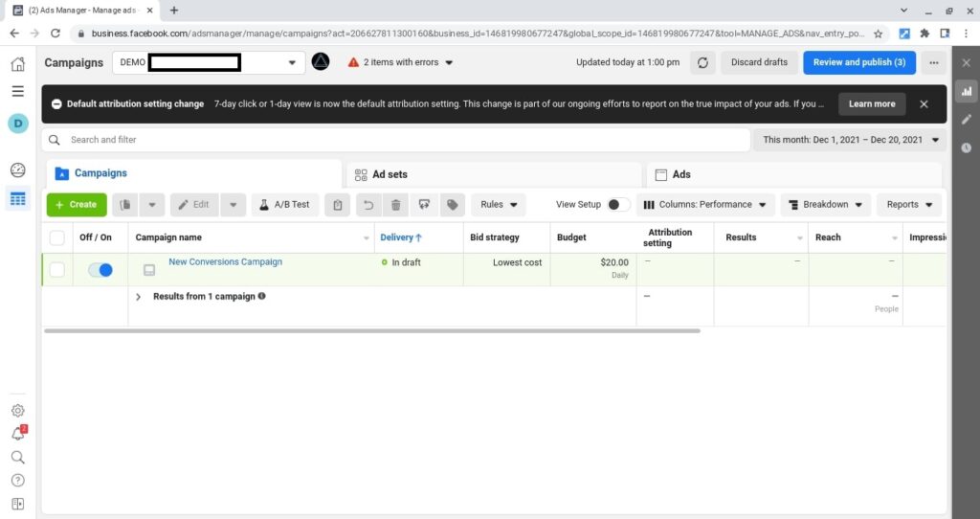
Task: Click the refresh data icon button
Action: [702, 62]
